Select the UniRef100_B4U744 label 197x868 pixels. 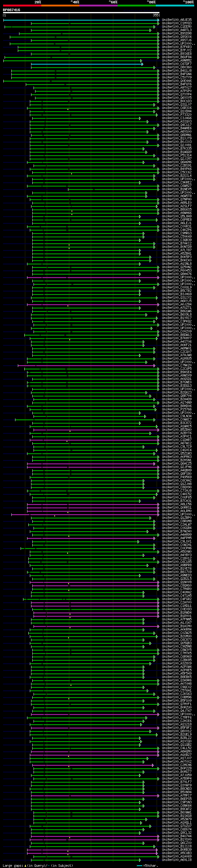coord(177,836)
